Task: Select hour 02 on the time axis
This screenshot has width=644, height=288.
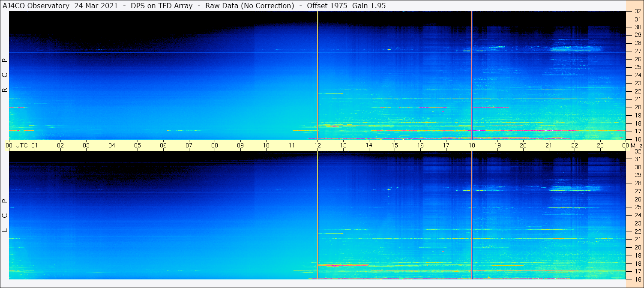Action: (60, 145)
